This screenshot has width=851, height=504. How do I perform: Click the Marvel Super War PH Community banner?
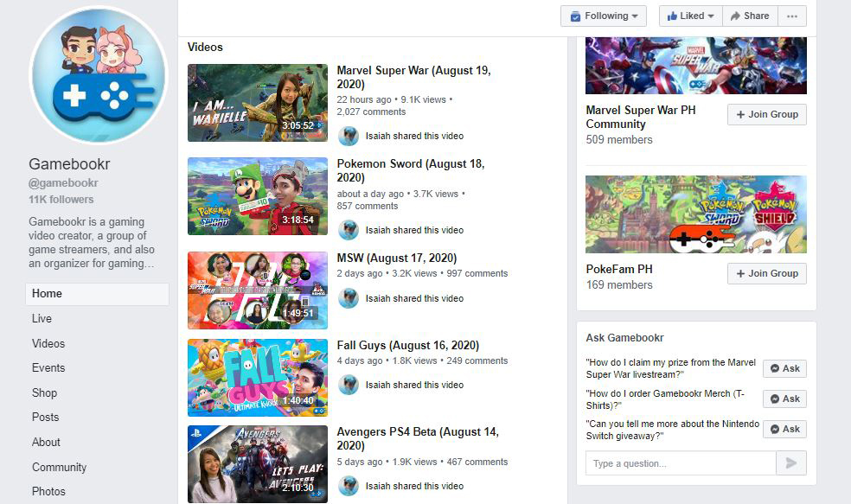pyautogui.click(x=696, y=66)
